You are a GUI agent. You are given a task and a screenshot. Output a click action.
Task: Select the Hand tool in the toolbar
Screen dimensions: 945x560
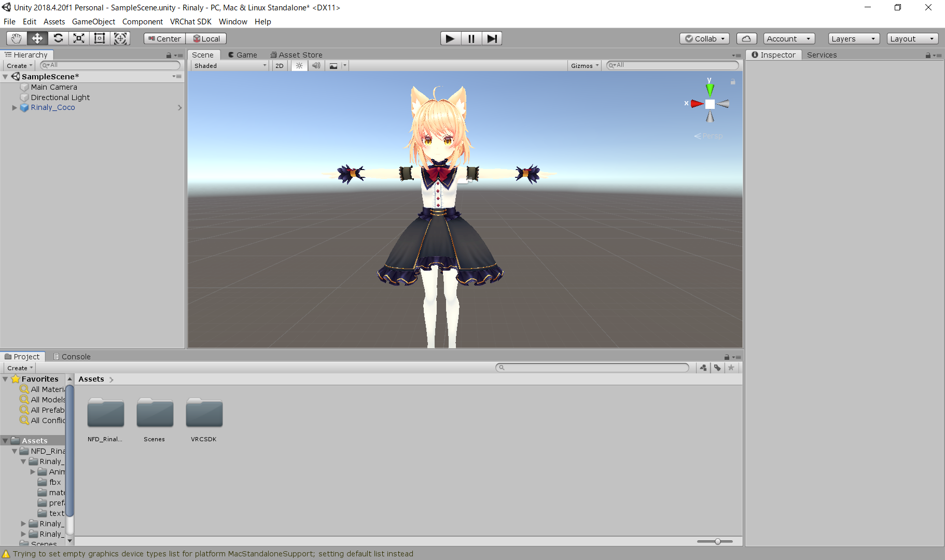[x=16, y=38]
